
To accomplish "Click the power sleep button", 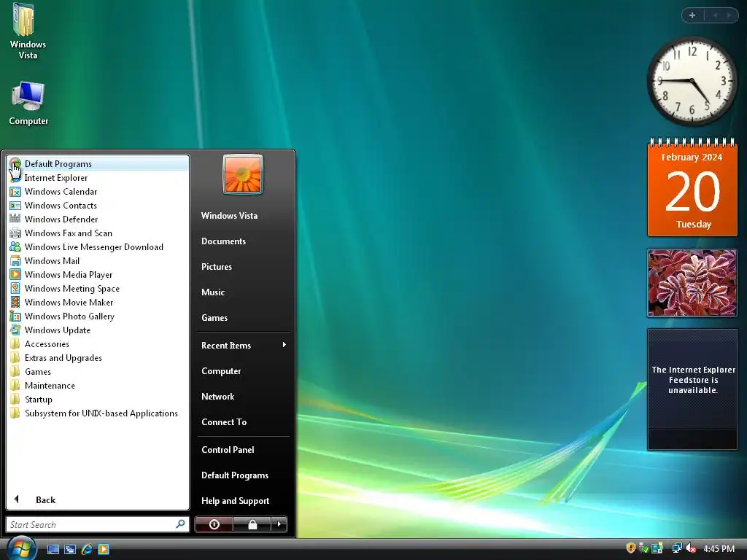I will coord(214,524).
